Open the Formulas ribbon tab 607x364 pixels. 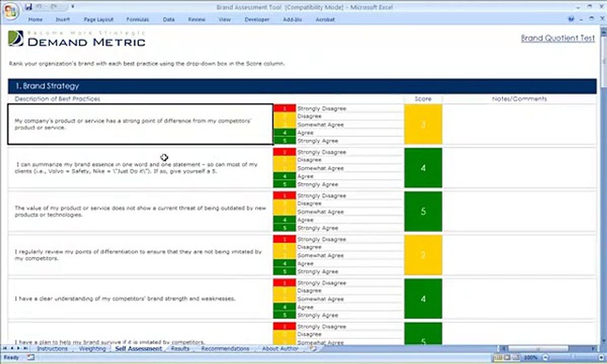(138, 20)
